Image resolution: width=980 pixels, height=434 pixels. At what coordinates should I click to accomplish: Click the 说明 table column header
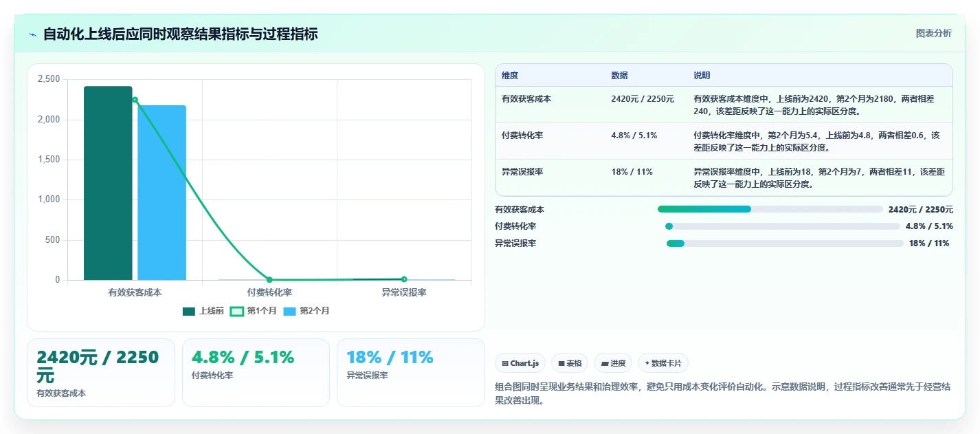[x=702, y=76]
